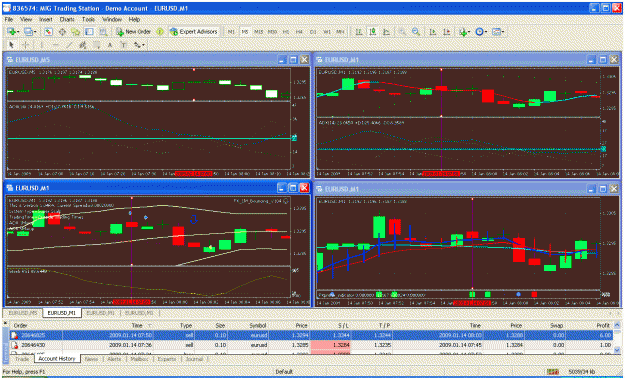Zoom out of the chart
The image size is (625, 378).
(416, 32)
